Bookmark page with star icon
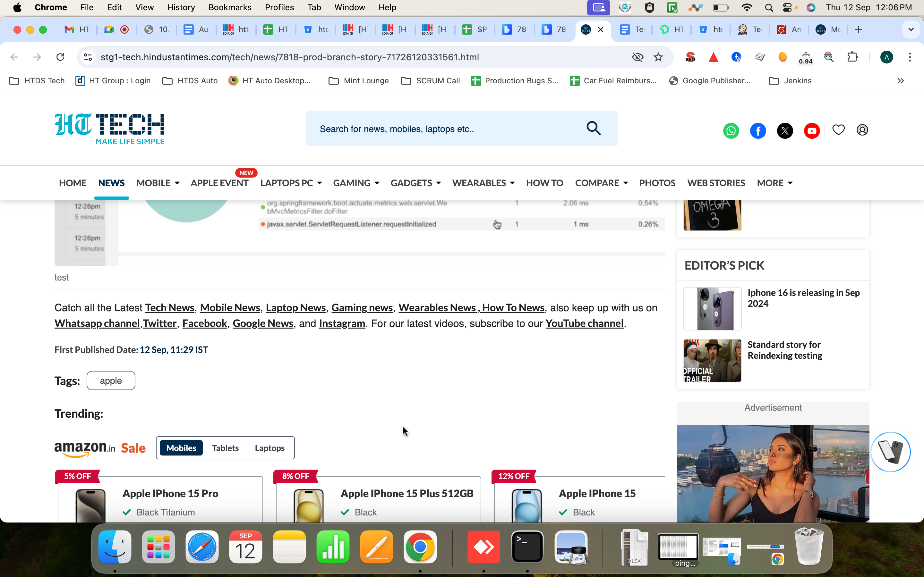Screen dimensions: 924x577 658,57
